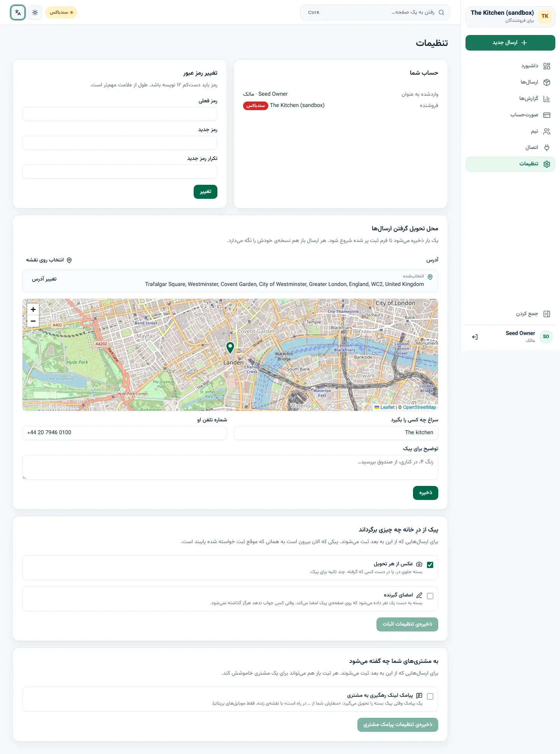Screen dimensions: 560x754
Task: Click the ارسال جدید new shipment button
Action: coord(510,43)
